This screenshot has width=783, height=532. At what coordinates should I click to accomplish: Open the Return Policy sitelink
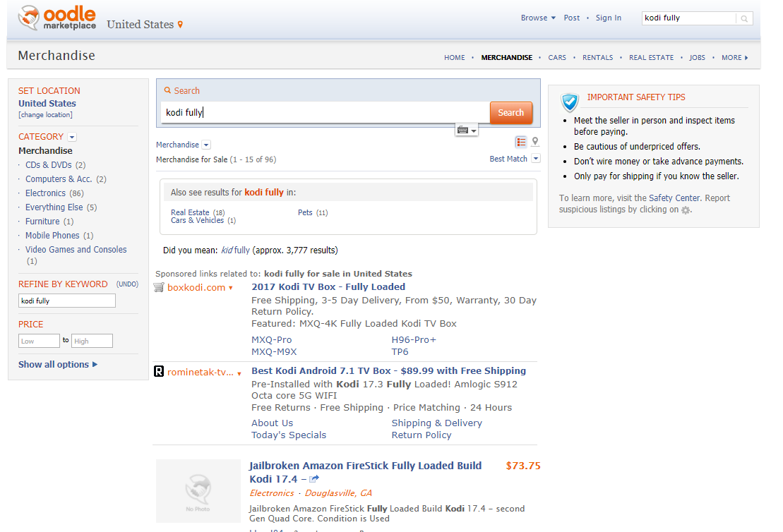coord(422,435)
